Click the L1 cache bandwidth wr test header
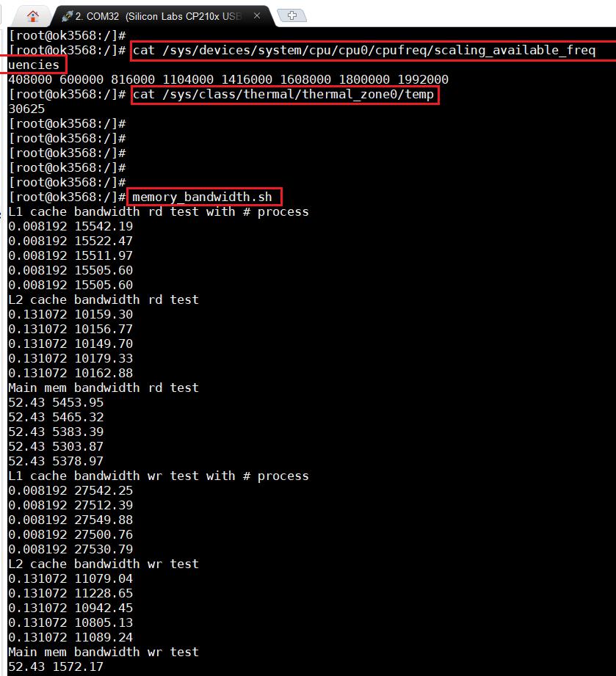The image size is (616, 676). point(159,476)
